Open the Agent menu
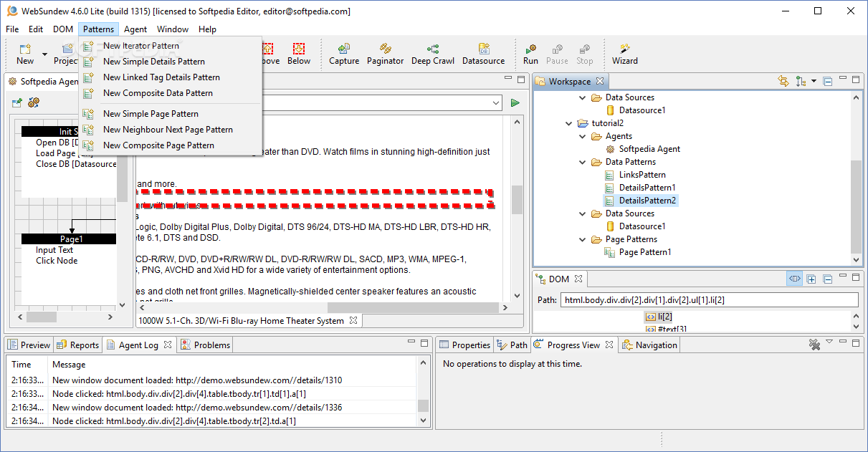868x452 pixels. point(135,29)
